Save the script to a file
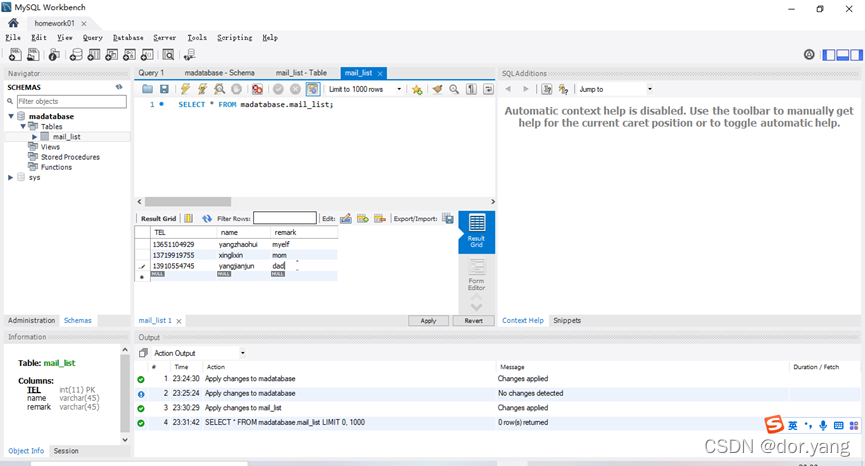Screen dimensions: 865x466 point(164,89)
